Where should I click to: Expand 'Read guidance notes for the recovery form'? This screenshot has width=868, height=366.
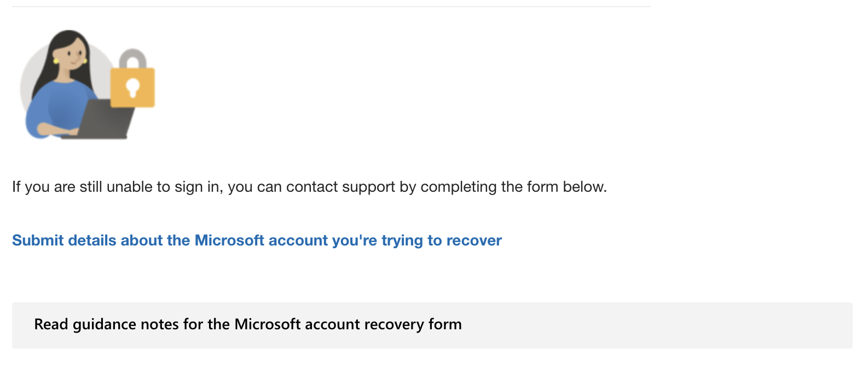click(x=247, y=324)
